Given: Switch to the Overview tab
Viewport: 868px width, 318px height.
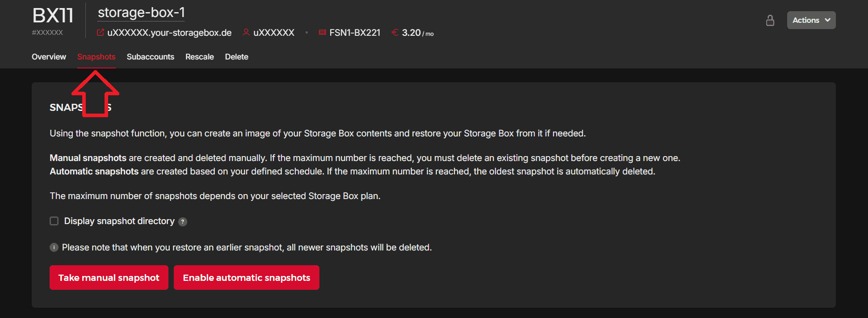Looking at the screenshot, I should [49, 57].
